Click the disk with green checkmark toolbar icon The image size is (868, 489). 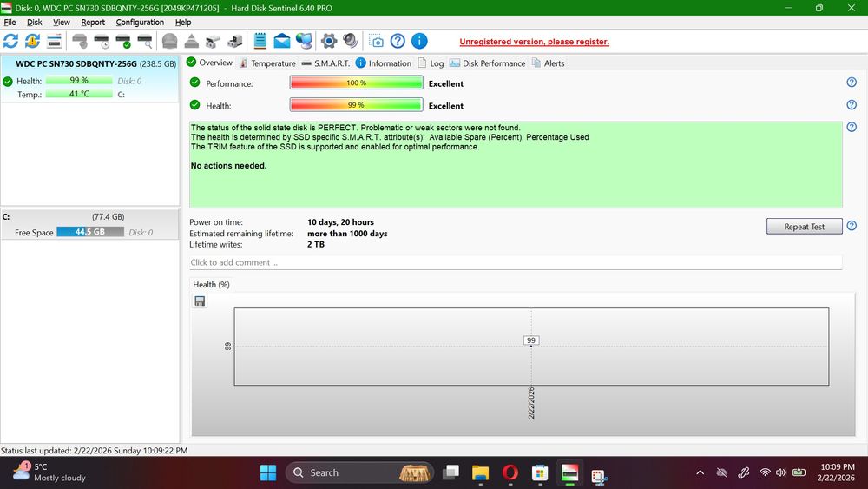click(123, 41)
